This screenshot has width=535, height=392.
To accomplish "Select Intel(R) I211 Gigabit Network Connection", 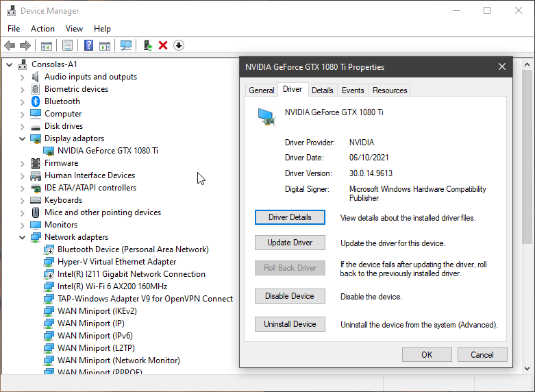I will (x=132, y=274).
